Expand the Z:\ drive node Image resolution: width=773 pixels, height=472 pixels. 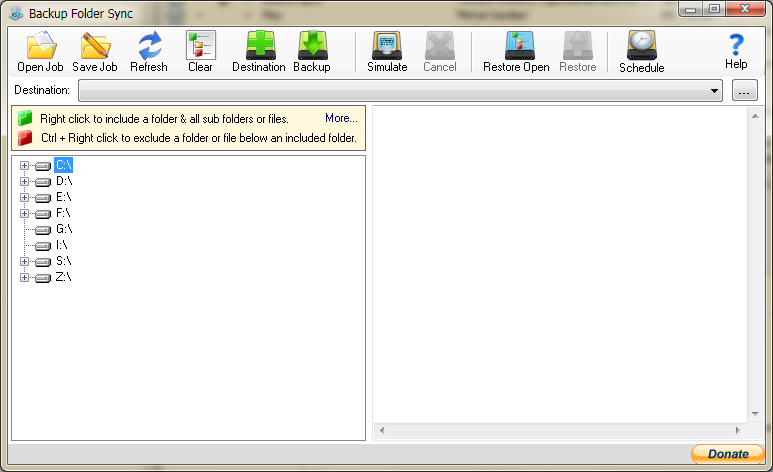pyautogui.click(x=24, y=278)
